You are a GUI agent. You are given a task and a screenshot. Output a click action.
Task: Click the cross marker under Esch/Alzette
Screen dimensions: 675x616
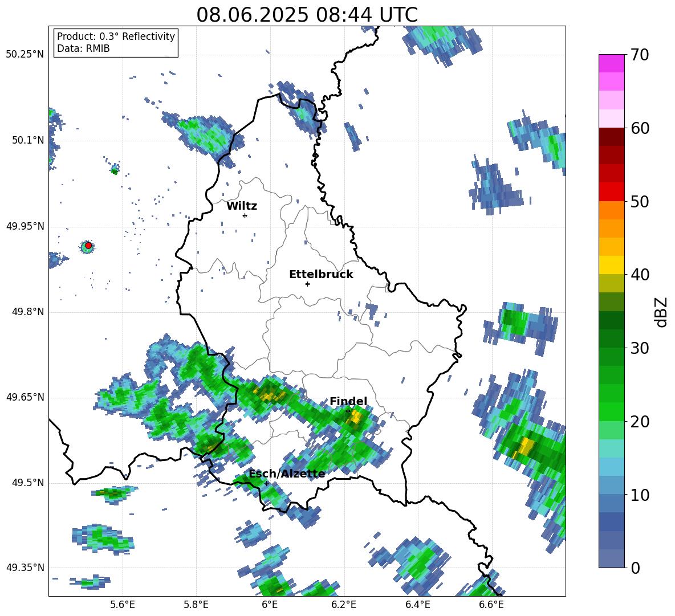coord(266,483)
